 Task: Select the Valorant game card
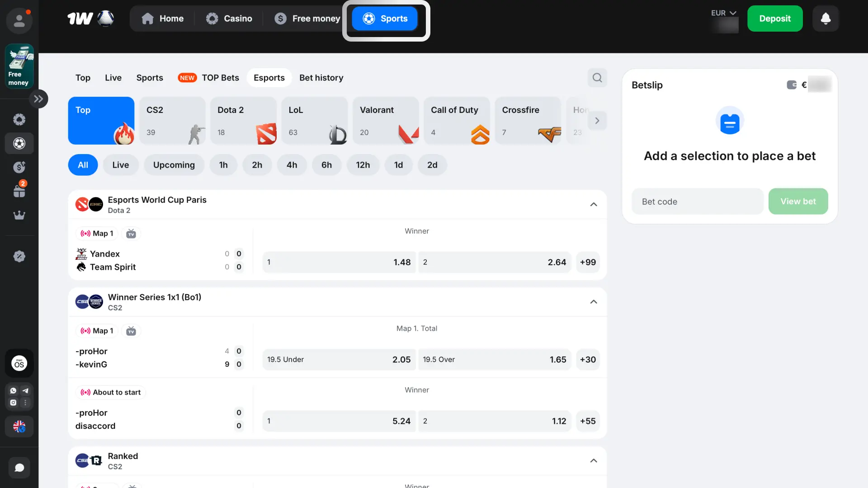(386, 121)
